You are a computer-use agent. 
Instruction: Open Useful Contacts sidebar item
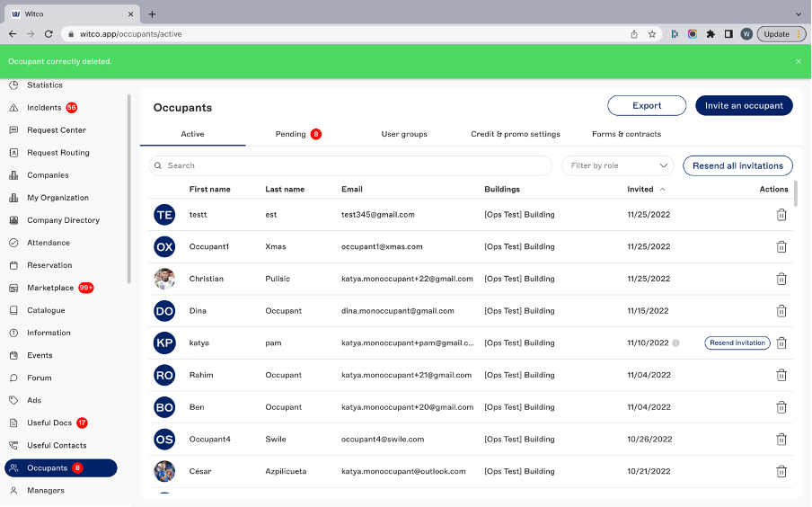pos(57,445)
